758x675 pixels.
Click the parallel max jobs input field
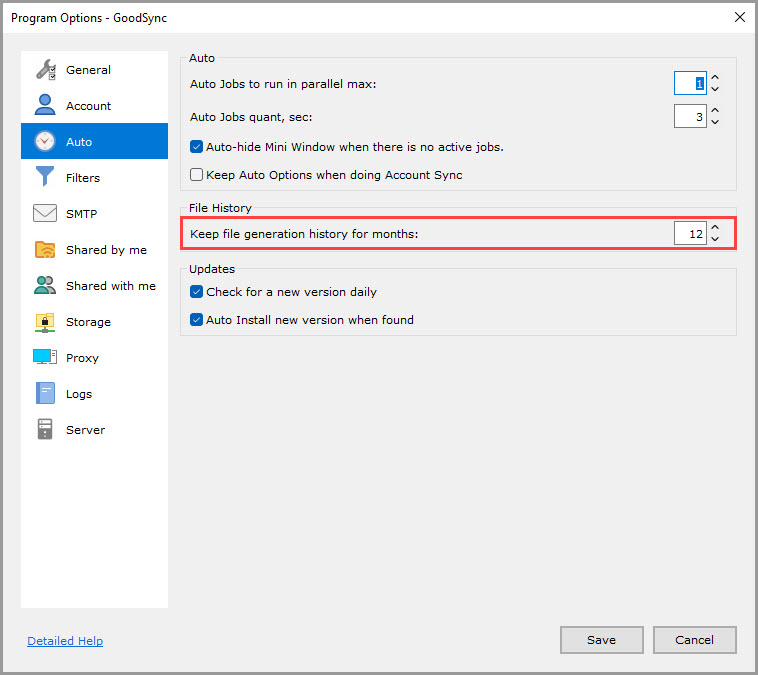[x=690, y=83]
